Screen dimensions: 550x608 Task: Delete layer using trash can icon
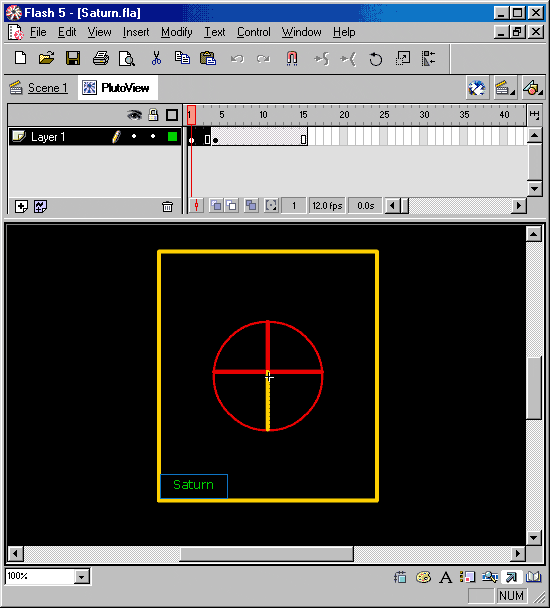(x=167, y=206)
